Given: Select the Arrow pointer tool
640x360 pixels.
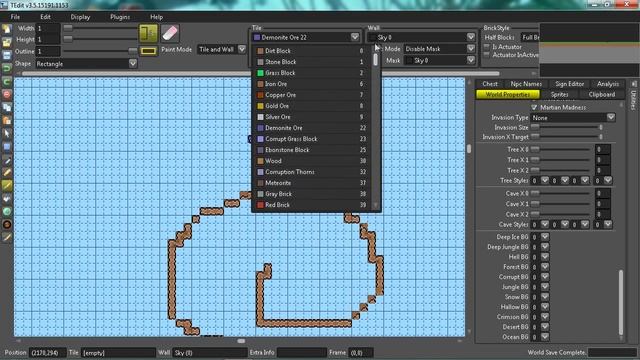Looking at the screenshot, I should tap(7, 133).
